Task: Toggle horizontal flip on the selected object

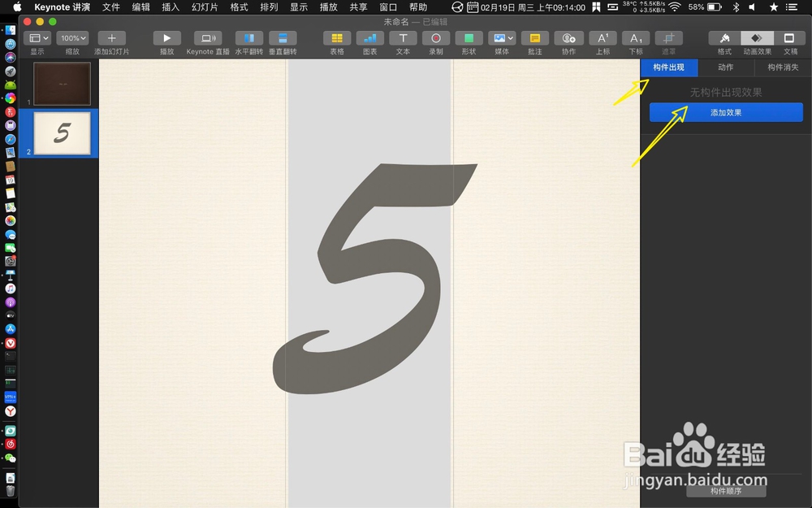Action: tap(248, 37)
